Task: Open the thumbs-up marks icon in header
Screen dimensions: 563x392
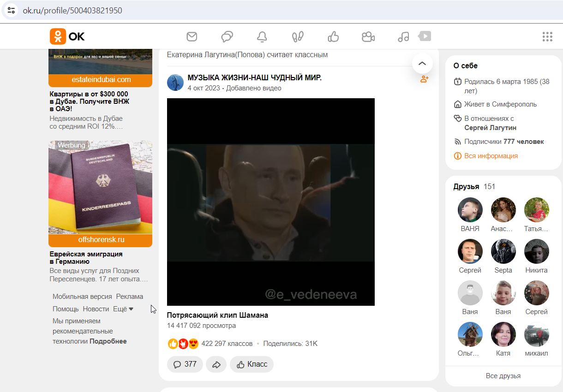Action: (333, 36)
